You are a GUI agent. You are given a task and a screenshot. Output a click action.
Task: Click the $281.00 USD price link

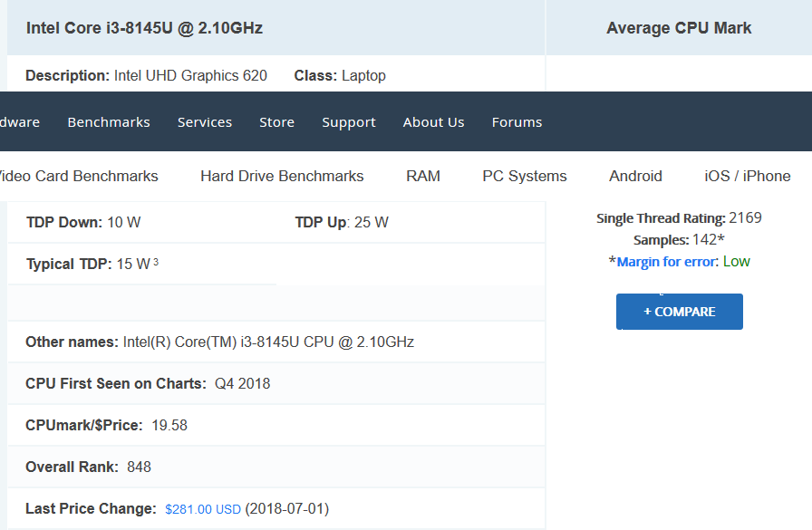pos(203,509)
